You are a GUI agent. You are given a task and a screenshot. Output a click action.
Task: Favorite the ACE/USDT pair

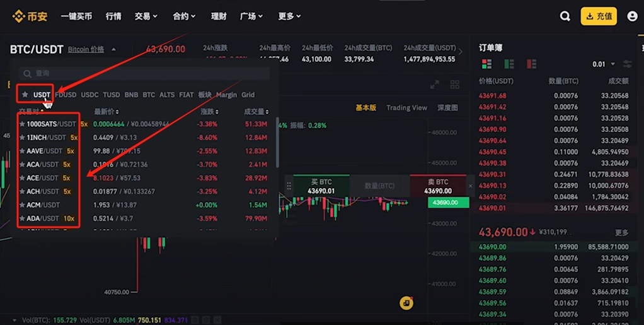coord(22,178)
